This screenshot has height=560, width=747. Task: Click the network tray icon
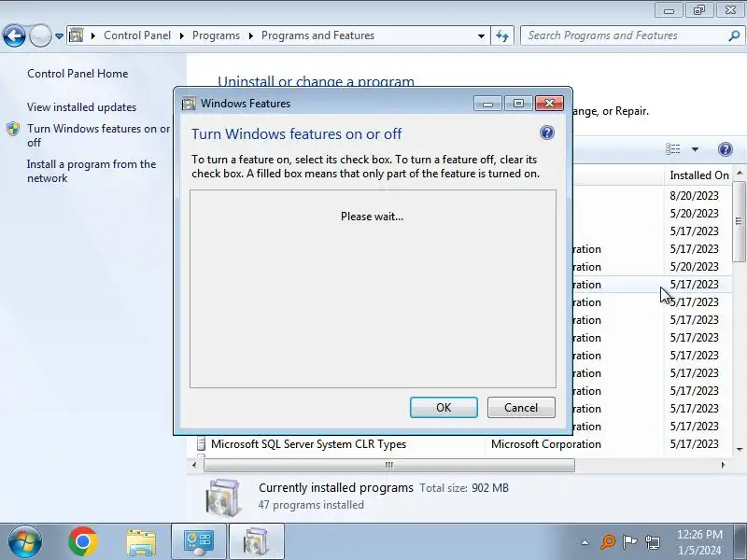pyautogui.click(x=653, y=542)
